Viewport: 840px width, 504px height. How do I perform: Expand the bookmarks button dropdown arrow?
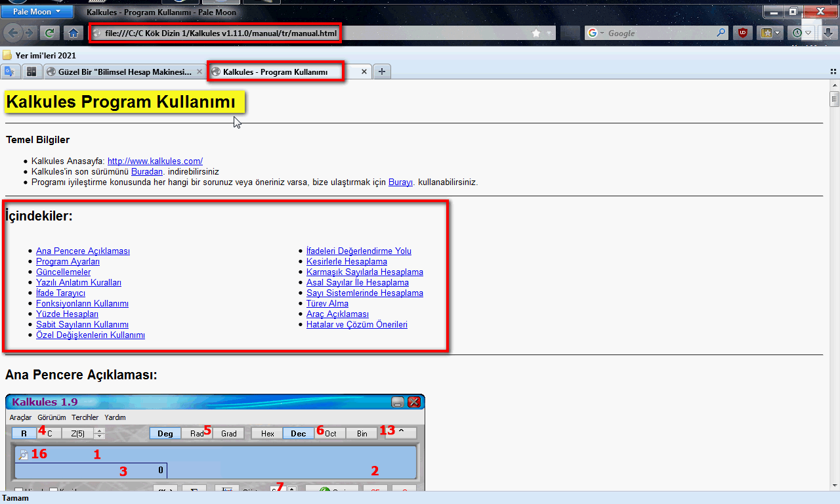click(x=778, y=33)
